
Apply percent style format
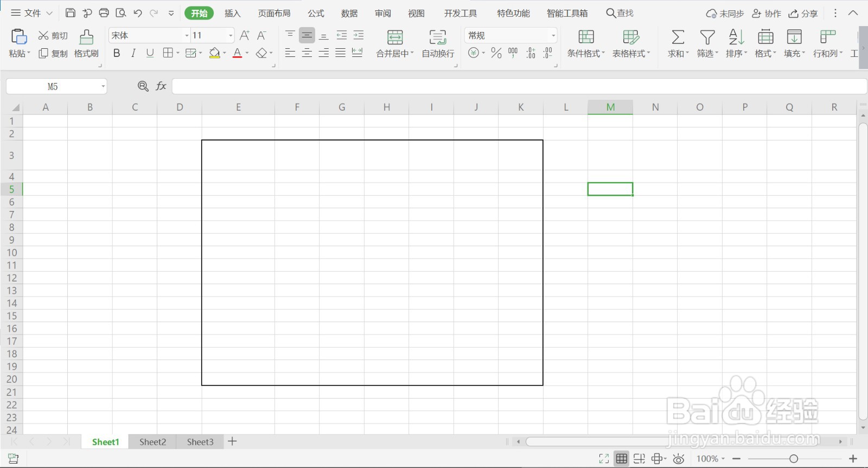[496, 53]
